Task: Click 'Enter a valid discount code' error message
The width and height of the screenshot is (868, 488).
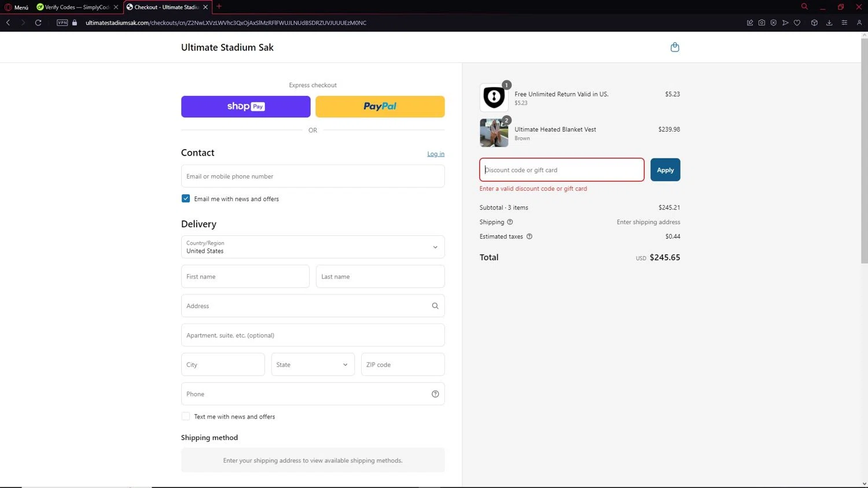Action: coord(534,188)
